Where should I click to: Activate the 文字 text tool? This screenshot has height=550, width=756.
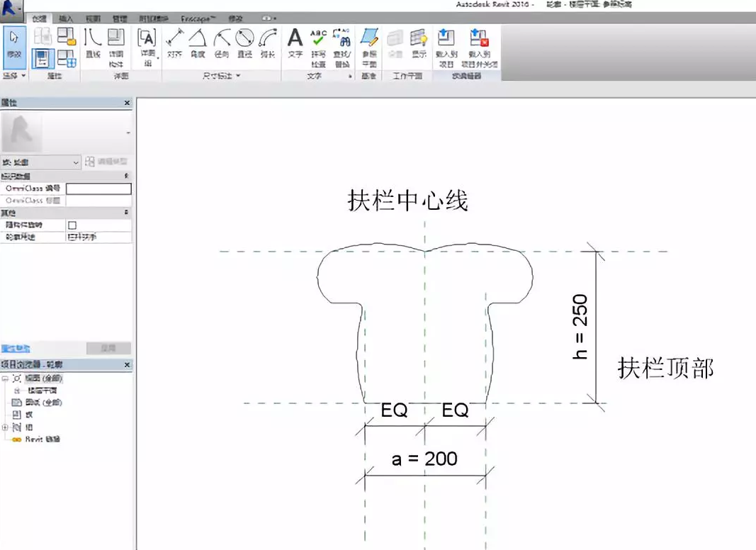click(x=294, y=40)
